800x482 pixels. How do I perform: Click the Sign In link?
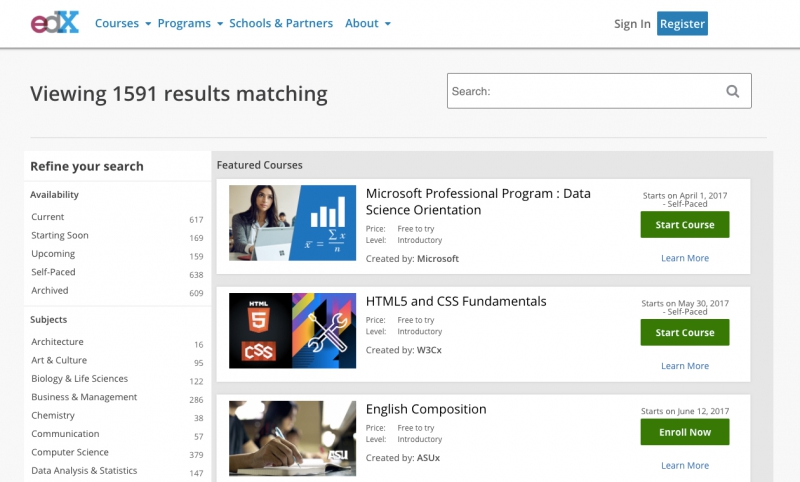pyautogui.click(x=632, y=24)
